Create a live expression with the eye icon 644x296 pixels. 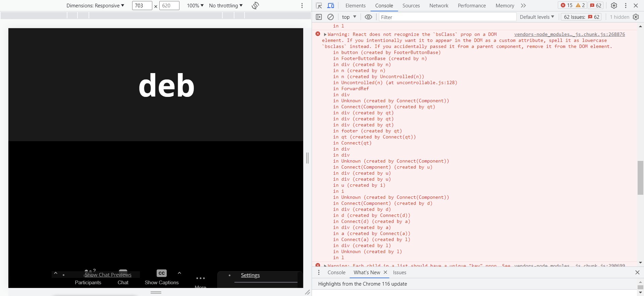click(368, 17)
